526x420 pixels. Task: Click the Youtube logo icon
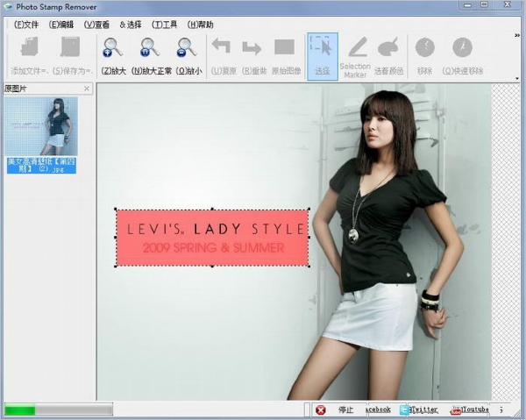coord(456,410)
